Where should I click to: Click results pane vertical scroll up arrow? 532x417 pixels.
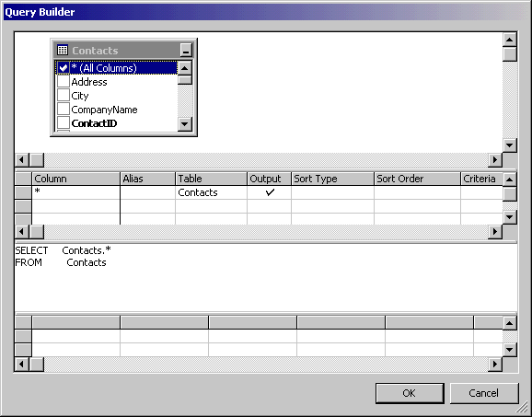(510, 323)
